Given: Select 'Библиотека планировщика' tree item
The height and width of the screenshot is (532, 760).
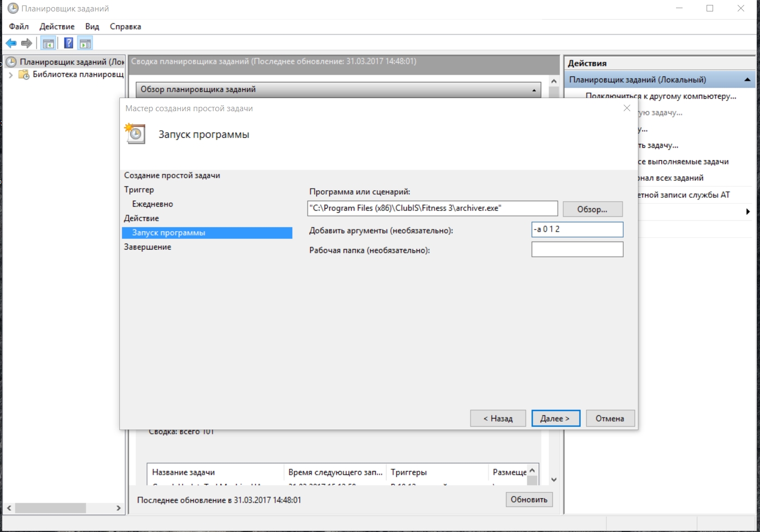Looking at the screenshot, I should (78, 74).
